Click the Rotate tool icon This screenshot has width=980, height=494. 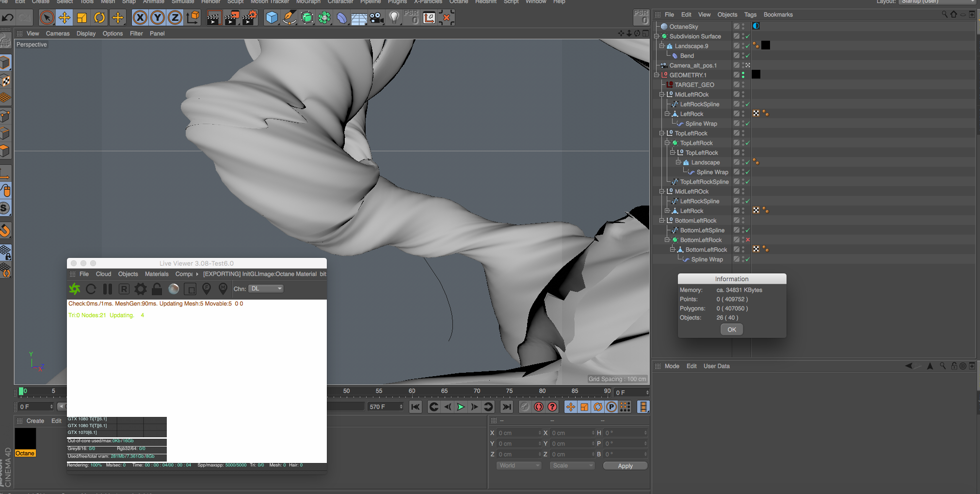point(99,18)
